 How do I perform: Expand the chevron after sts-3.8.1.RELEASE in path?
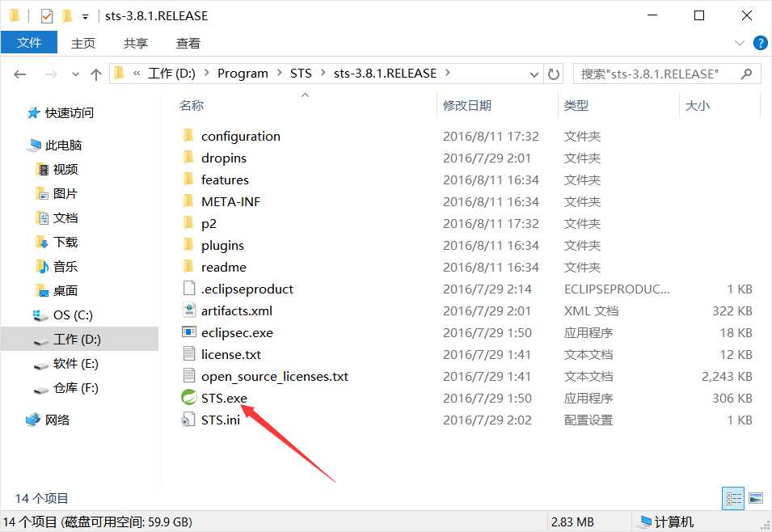point(448,73)
